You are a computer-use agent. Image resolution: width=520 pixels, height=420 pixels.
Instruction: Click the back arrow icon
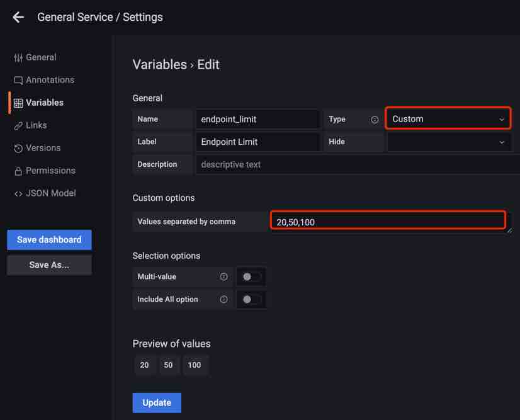point(18,18)
